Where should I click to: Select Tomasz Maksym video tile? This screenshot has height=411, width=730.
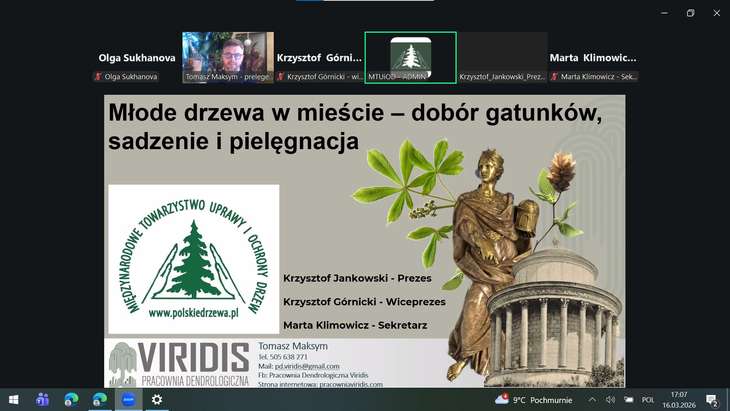tap(228, 57)
